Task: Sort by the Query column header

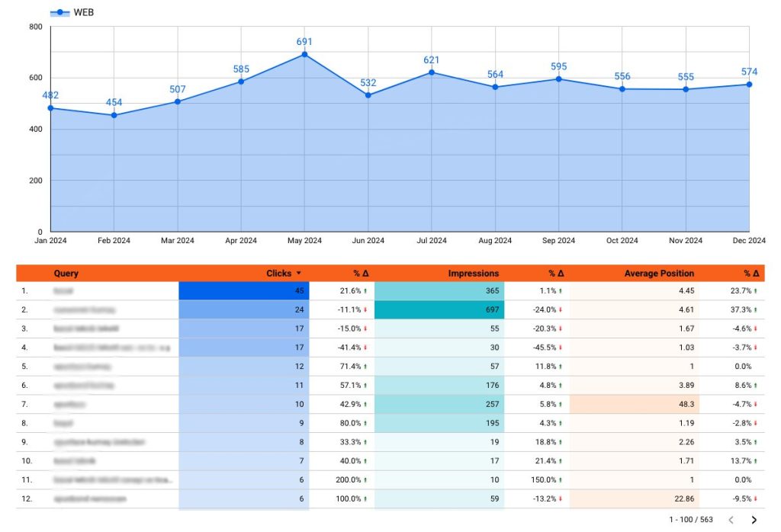Action: point(66,274)
